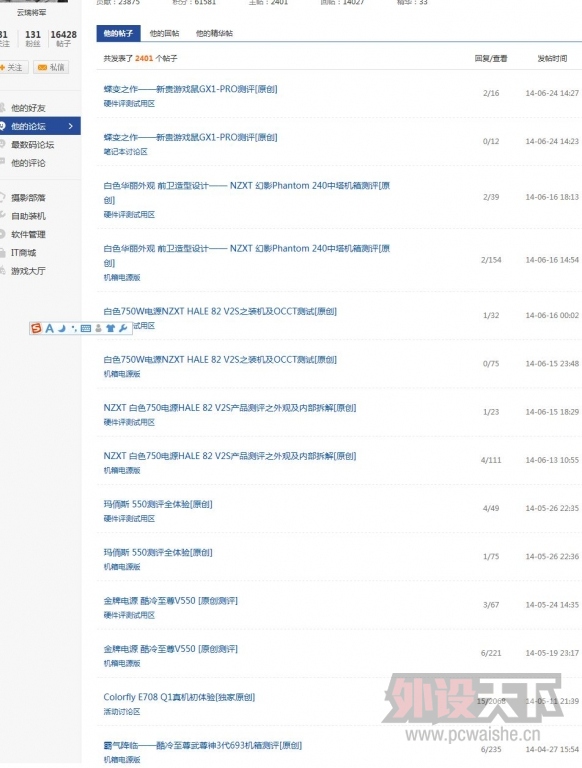Viewport: 582px width, 768px height.
Task: Open 他的评论 in the sidebar
Action: [x=28, y=163]
